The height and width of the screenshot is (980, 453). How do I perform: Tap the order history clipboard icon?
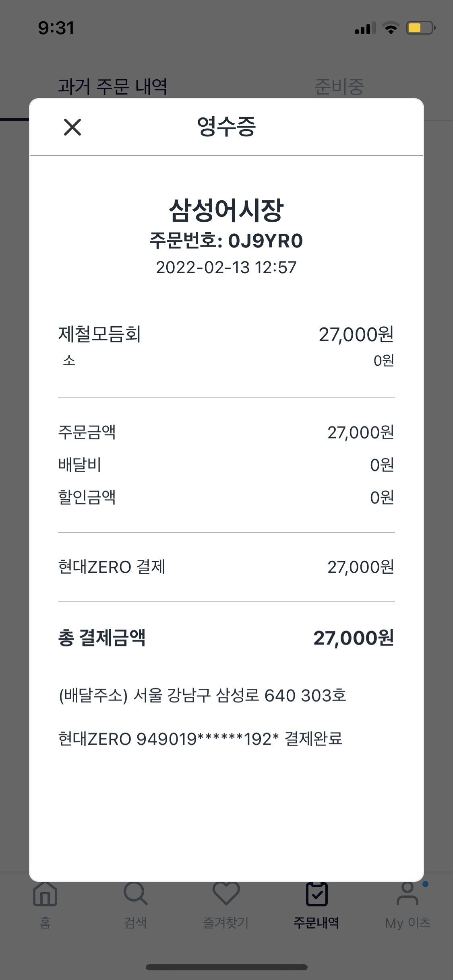pos(316,895)
